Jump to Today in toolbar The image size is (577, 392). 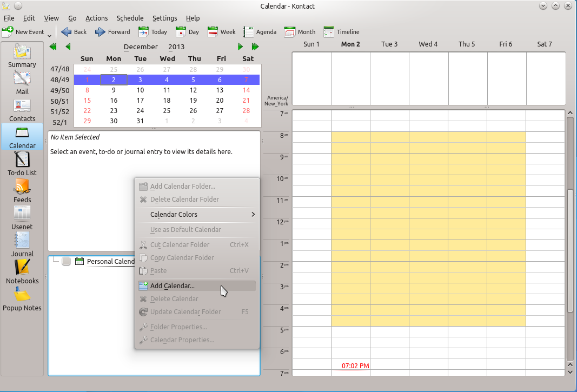[x=152, y=32]
